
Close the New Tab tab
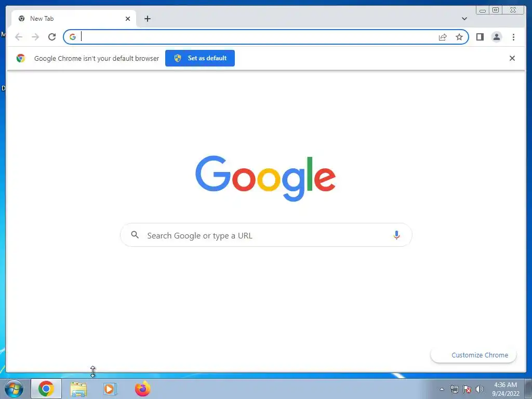128,19
